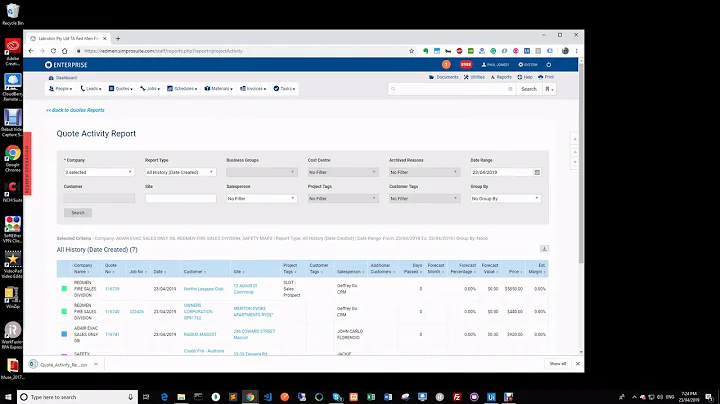720x404 pixels.
Task: Open the System settings gear in the header
Action: [528, 65]
